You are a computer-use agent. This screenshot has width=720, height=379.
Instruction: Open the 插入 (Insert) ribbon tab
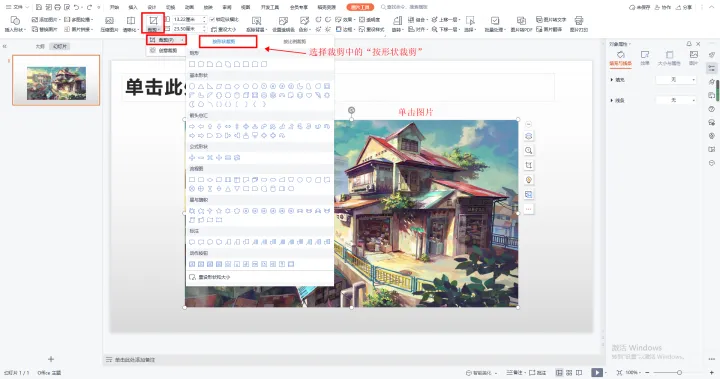[133, 7]
